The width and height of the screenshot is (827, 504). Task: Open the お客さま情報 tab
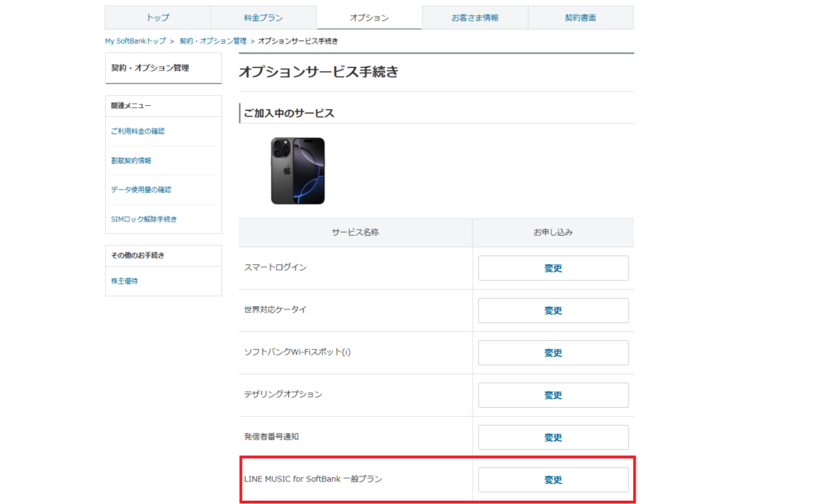[x=475, y=17]
